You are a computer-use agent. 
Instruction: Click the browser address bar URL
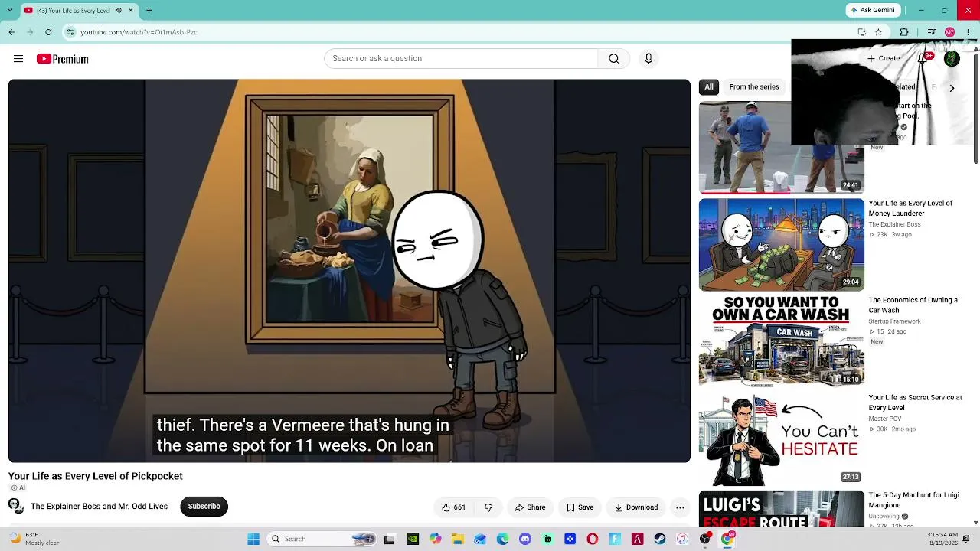[139, 32]
